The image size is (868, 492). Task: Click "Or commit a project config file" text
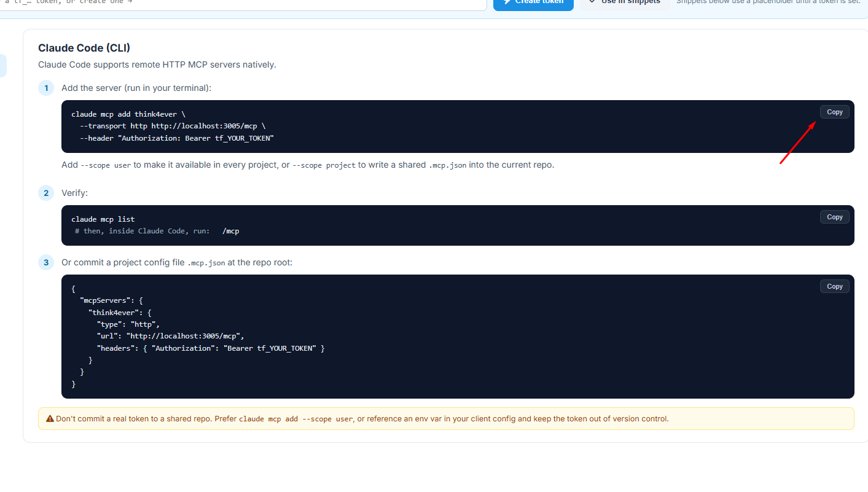[123, 262]
